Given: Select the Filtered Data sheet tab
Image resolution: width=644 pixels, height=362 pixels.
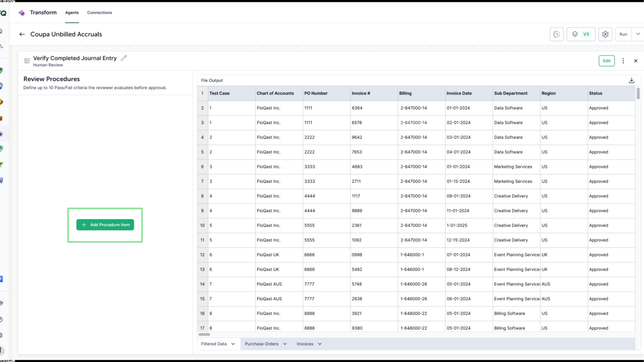Looking at the screenshot, I should [214, 344].
